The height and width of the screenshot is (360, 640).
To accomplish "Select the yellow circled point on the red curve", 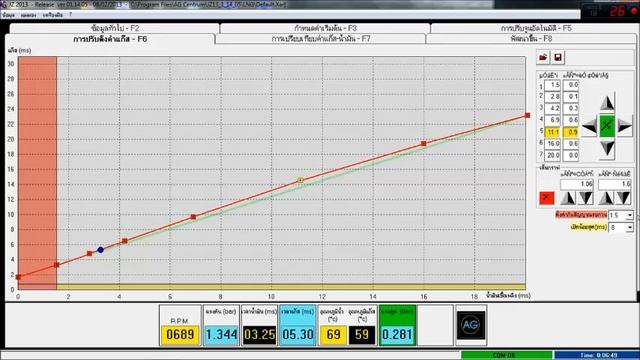I will coord(300,180).
